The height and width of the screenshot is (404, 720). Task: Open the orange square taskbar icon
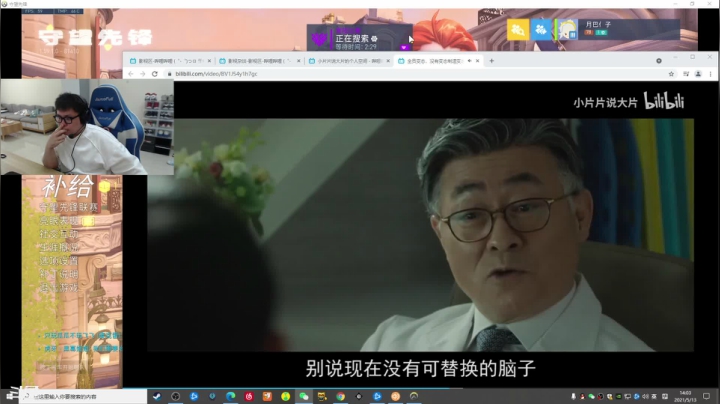[x=267, y=396]
